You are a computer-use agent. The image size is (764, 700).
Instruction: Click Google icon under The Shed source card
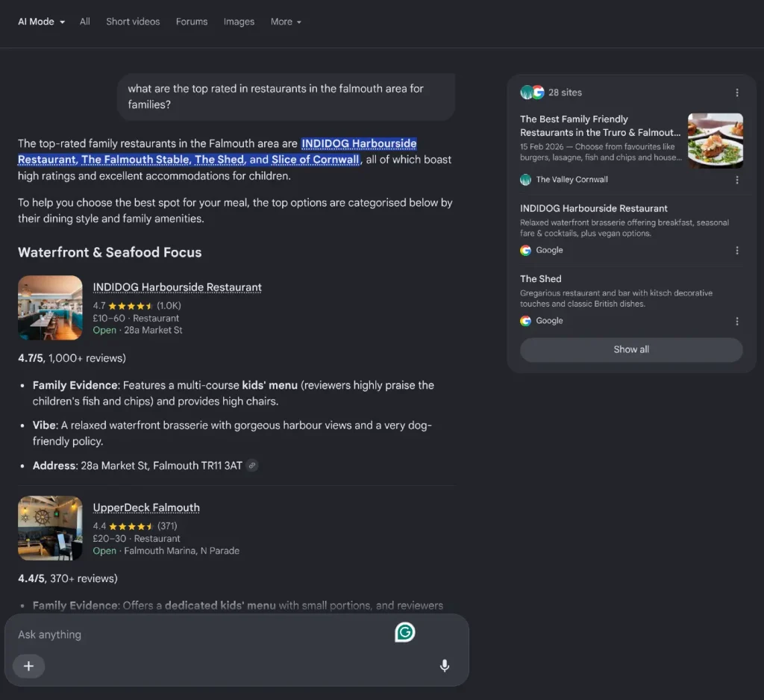point(525,321)
